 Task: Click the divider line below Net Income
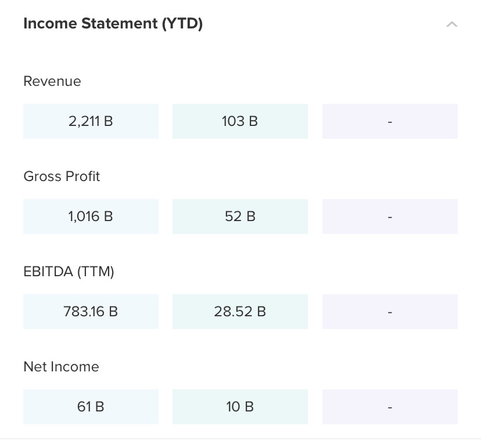tap(240, 439)
